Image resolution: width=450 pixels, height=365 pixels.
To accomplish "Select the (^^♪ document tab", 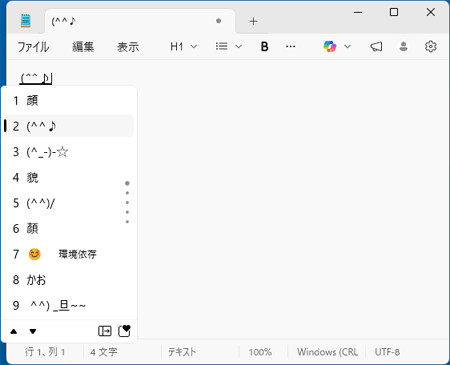I will [140, 21].
